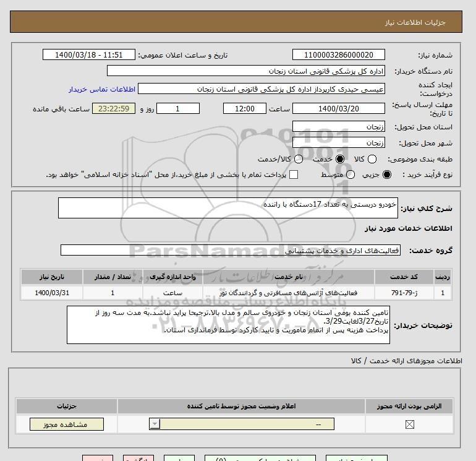Click the service code cell ژ-79-791

(x=404, y=293)
